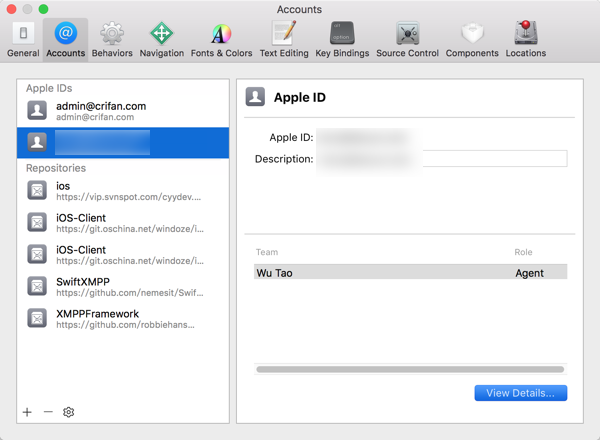Click the SwiftXMPP repository icon
This screenshot has width=600, height=440.
(x=37, y=286)
